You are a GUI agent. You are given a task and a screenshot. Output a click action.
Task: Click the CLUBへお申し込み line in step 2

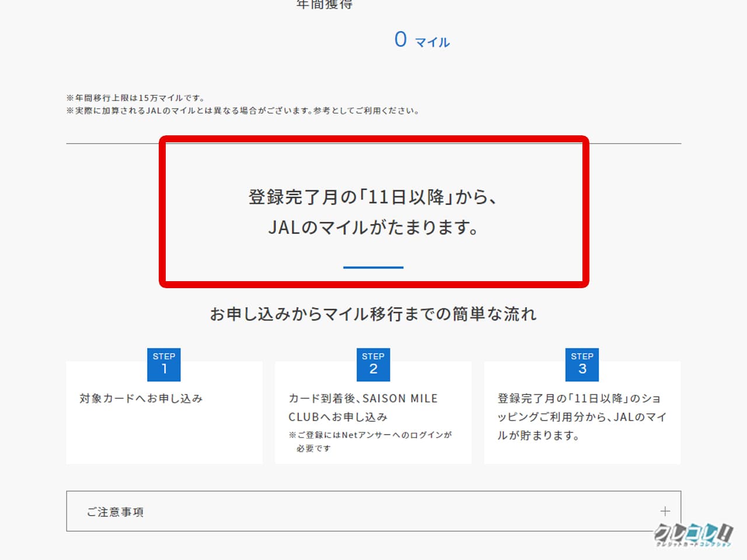(x=338, y=417)
